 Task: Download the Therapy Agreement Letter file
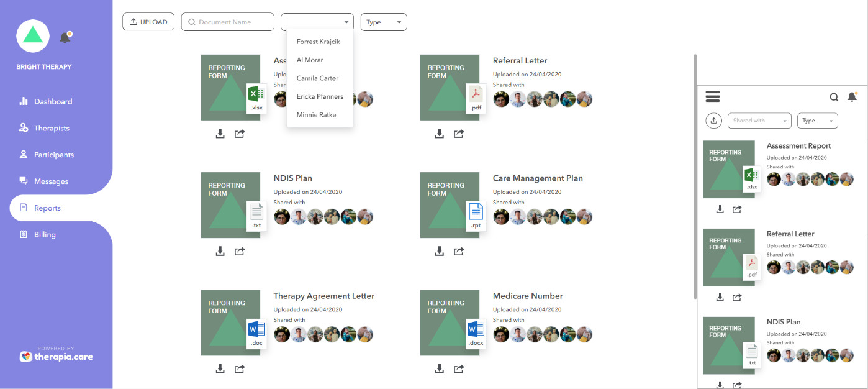tap(220, 369)
